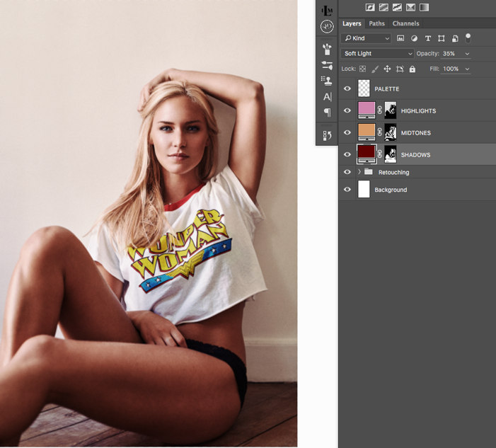Screen dimensions: 496x448
Task: Lock all layer attributes
Action: pyautogui.click(x=413, y=69)
